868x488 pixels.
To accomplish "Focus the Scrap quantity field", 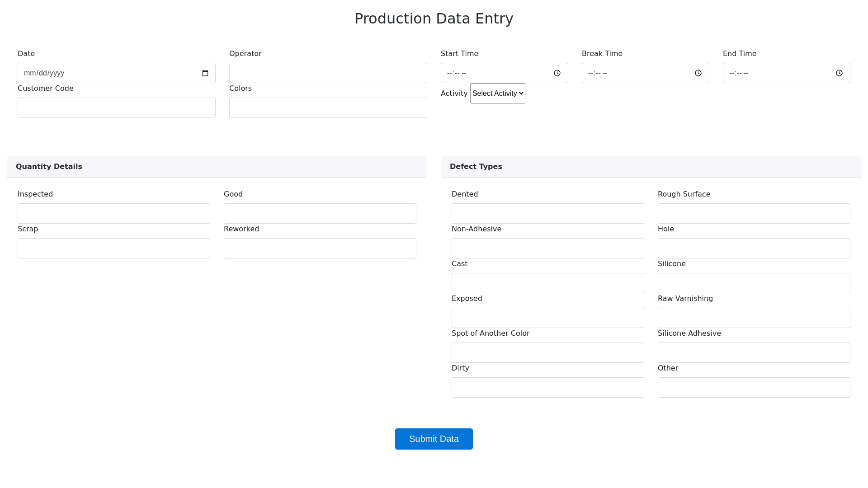I will (x=113, y=249).
